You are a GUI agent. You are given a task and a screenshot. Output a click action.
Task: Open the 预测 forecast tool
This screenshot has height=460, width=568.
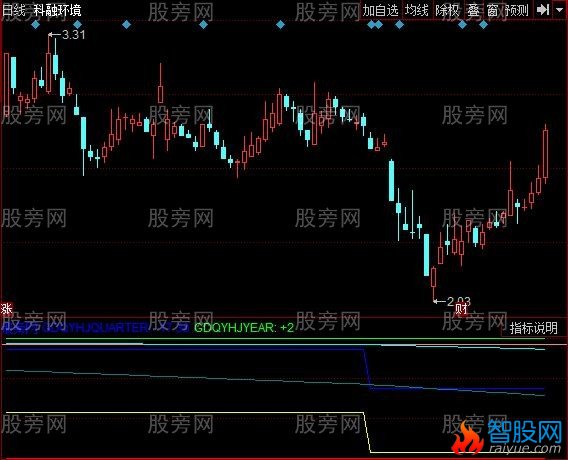[517, 10]
